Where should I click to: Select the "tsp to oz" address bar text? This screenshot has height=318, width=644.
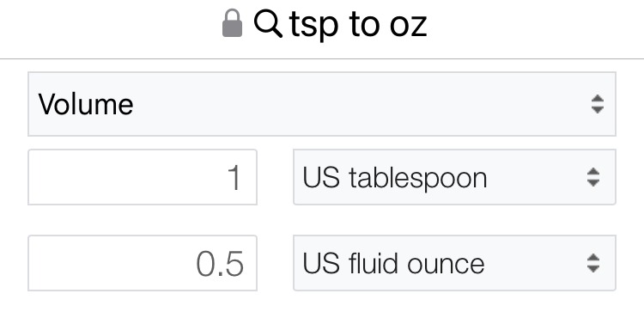358,24
